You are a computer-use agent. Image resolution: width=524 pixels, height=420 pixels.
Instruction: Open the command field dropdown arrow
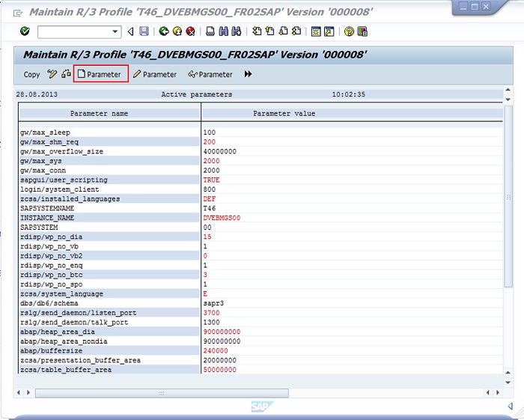point(115,31)
